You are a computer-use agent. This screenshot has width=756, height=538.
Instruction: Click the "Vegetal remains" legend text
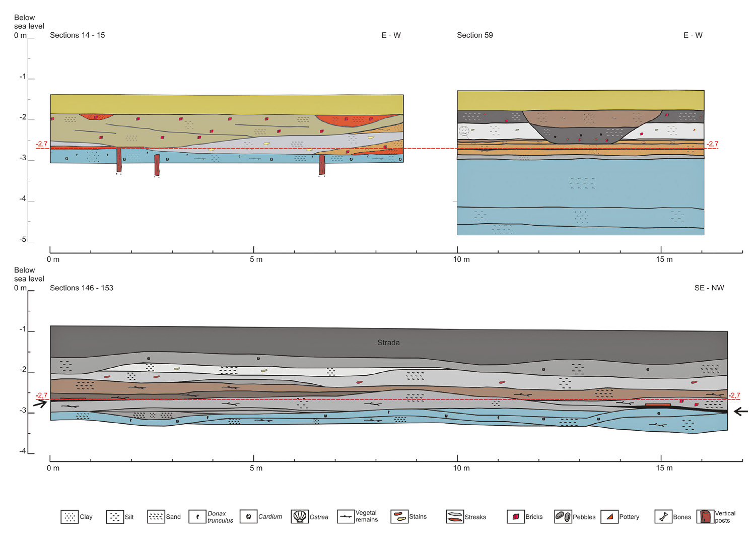coord(367,516)
